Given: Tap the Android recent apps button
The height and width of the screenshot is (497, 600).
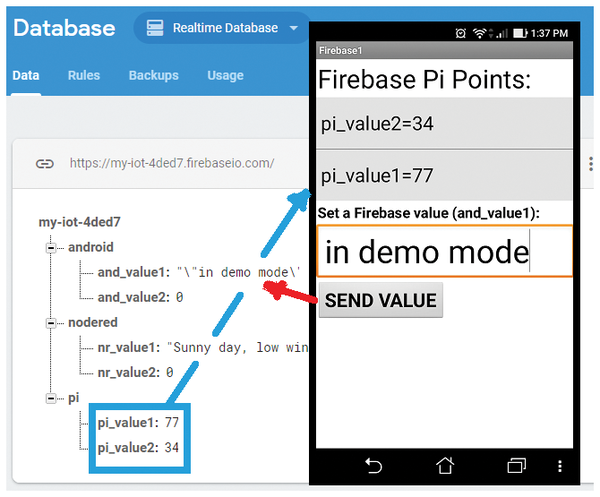Looking at the screenshot, I should 517,466.
